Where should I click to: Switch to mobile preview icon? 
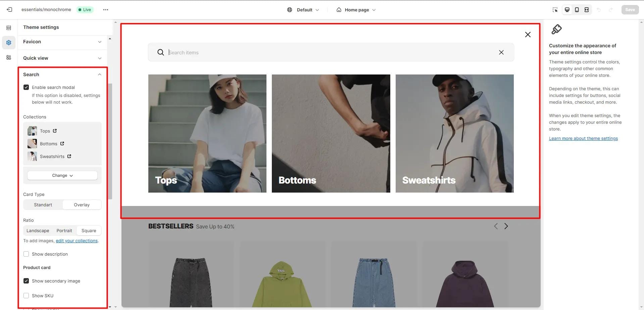pos(577,10)
